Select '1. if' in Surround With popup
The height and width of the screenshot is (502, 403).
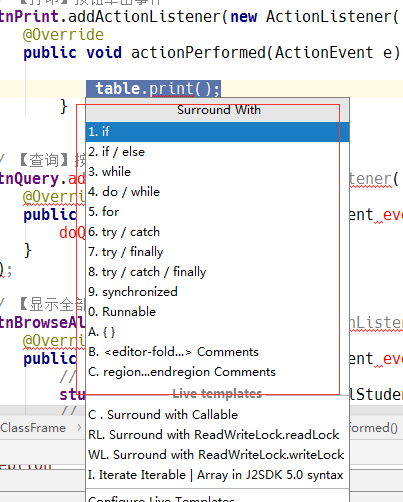pyautogui.click(x=217, y=132)
